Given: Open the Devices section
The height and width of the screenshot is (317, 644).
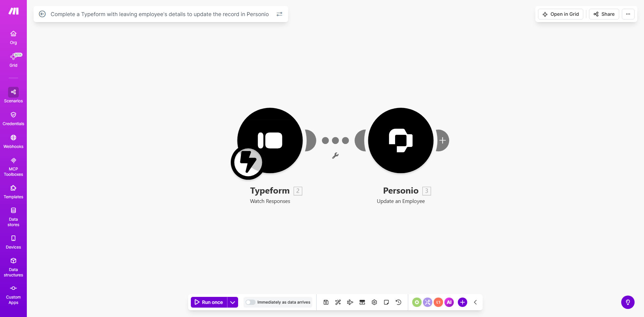Looking at the screenshot, I should click(x=13, y=242).
